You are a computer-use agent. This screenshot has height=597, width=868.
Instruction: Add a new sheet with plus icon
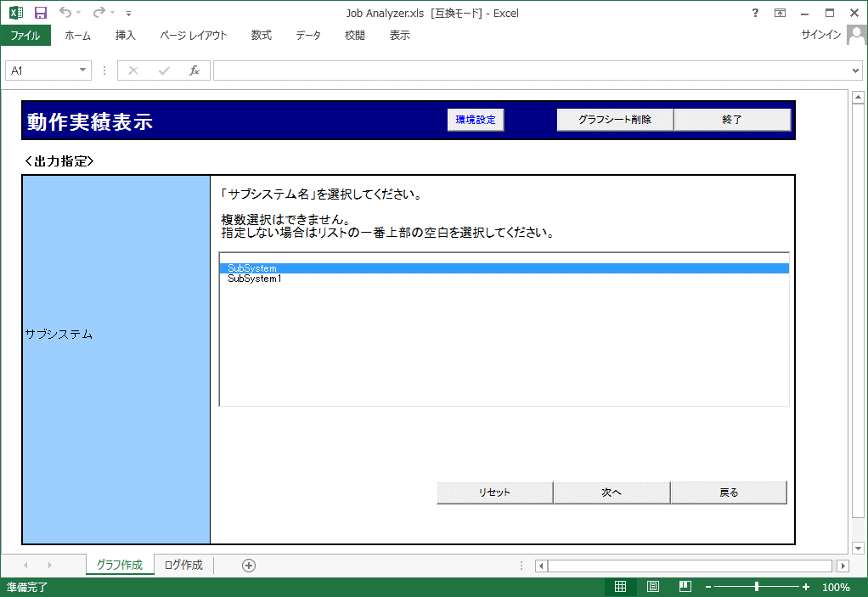click(249, 566)
